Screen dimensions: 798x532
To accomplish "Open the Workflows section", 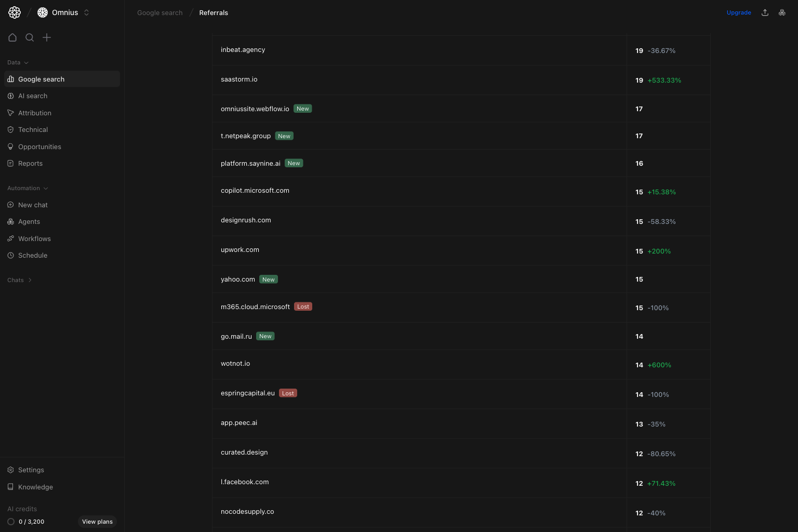I will [x=34, y=238].
